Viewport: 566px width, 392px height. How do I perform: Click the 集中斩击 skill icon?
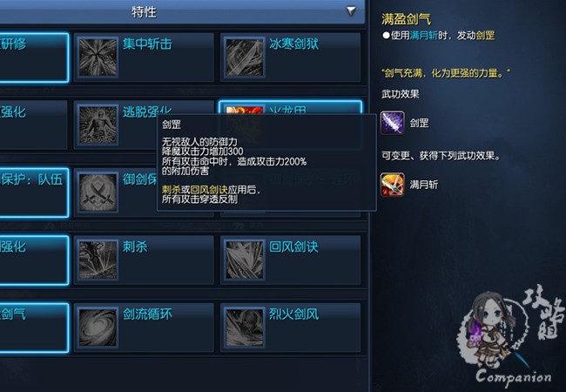click(98, 57)
